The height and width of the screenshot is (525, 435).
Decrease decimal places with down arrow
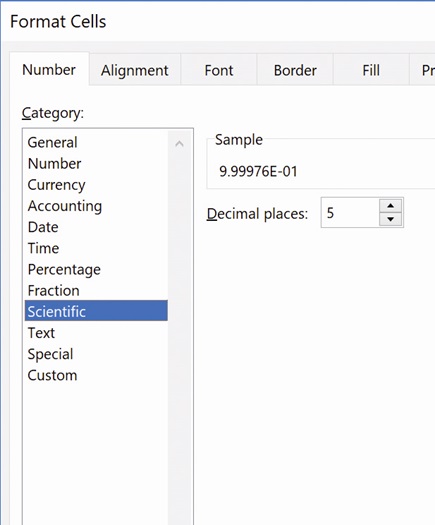(x=390, y=219)
